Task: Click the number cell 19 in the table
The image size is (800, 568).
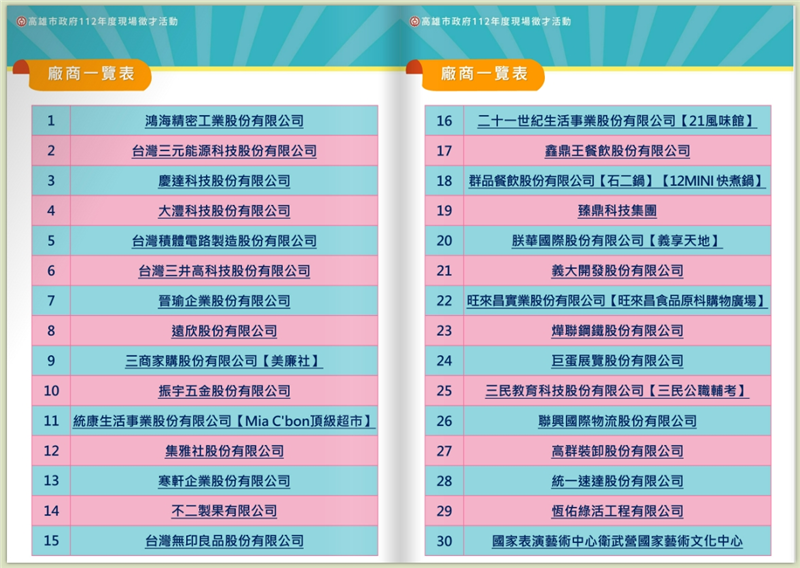Action: (444, 211)
